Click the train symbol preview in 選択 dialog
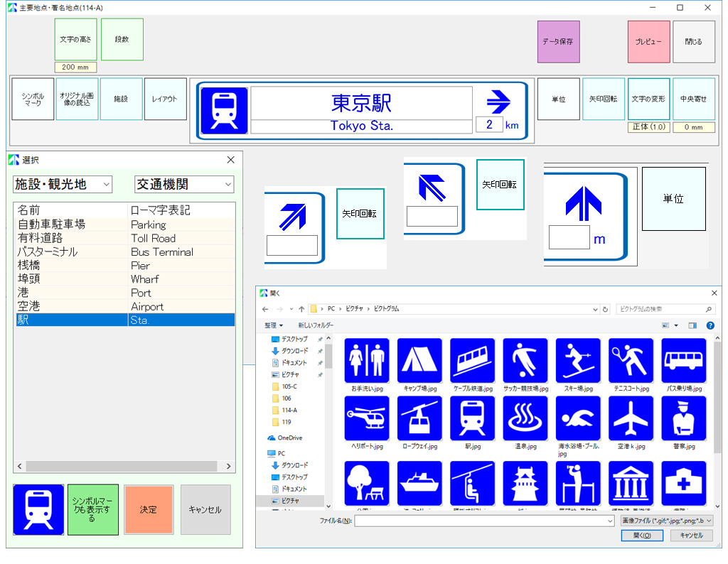The width and height of the screenshot is (728, 564). pyautogui.click(x=38, y=509)
